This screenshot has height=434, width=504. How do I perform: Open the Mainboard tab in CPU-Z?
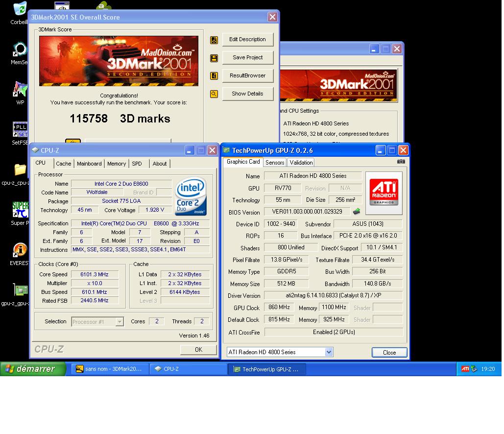tap(89, 164)
